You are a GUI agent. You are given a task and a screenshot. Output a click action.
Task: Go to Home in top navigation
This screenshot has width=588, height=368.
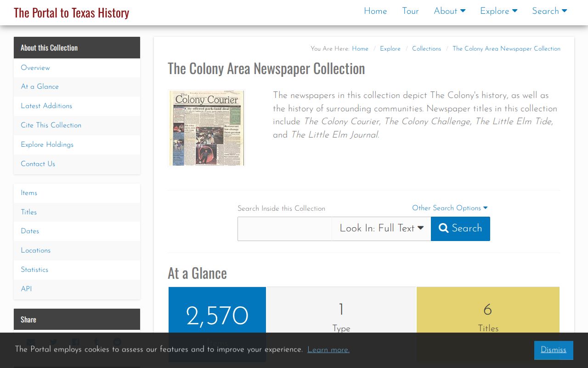coord(375,11)
